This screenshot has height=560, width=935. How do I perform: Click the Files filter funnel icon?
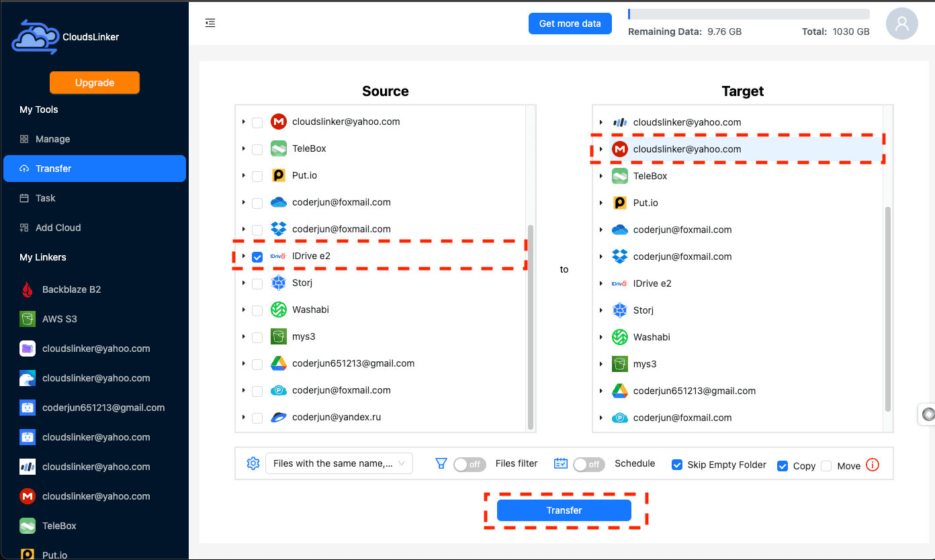[441, 463]
